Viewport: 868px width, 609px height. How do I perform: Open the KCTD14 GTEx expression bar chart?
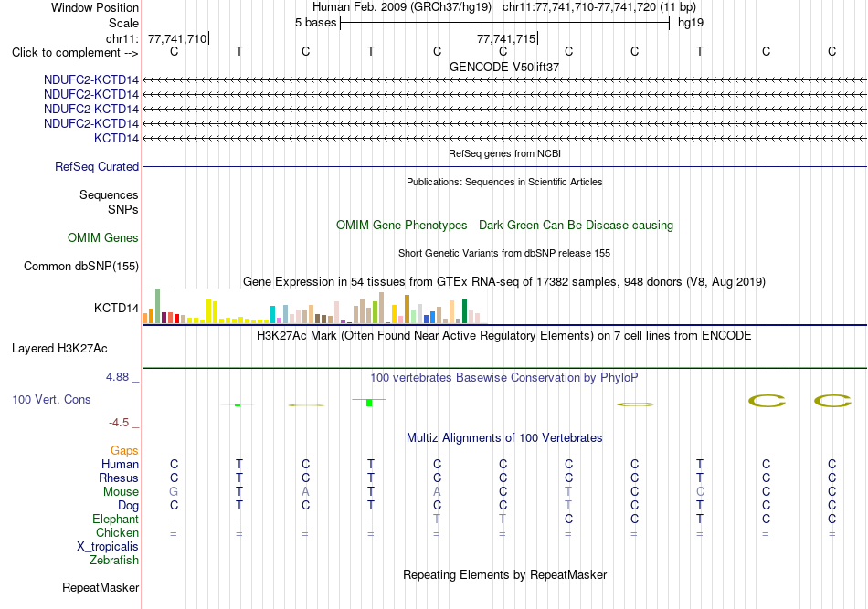(x=314, y=306)
